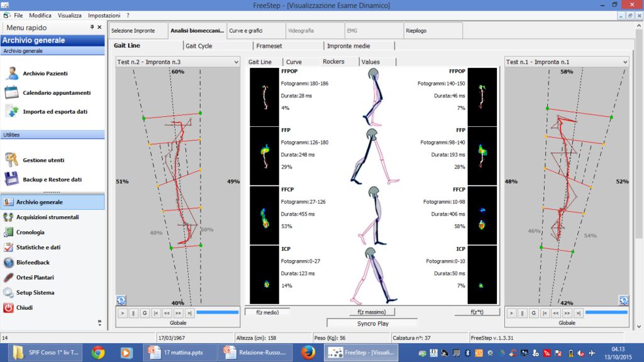Expand more sidebar options chevron

(x=99, y=322)
